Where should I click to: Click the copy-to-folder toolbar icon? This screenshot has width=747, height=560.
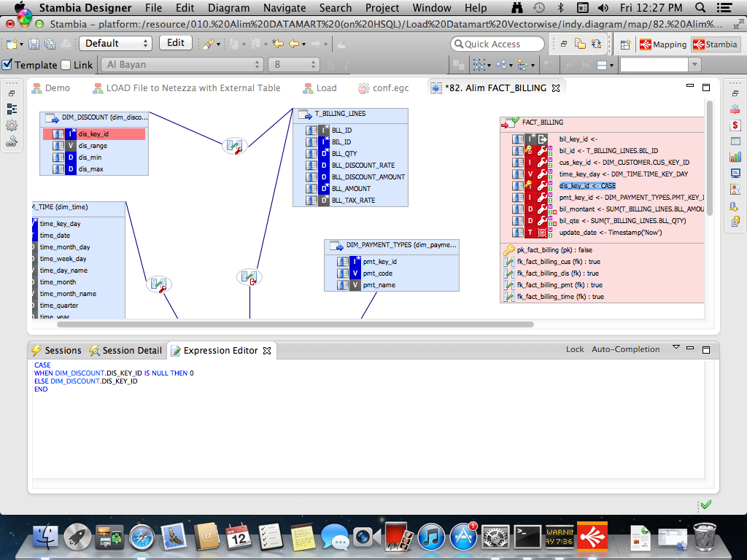tap(580, 44)
